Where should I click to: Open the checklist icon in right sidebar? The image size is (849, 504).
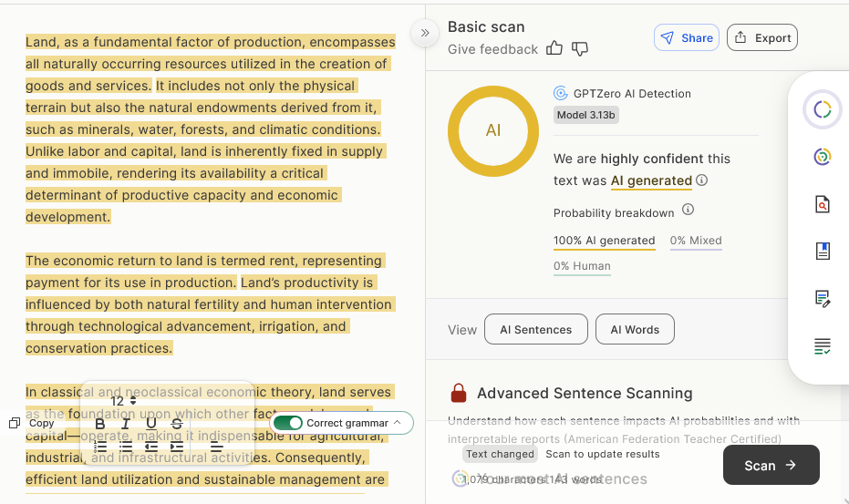[x=823, y=345]
